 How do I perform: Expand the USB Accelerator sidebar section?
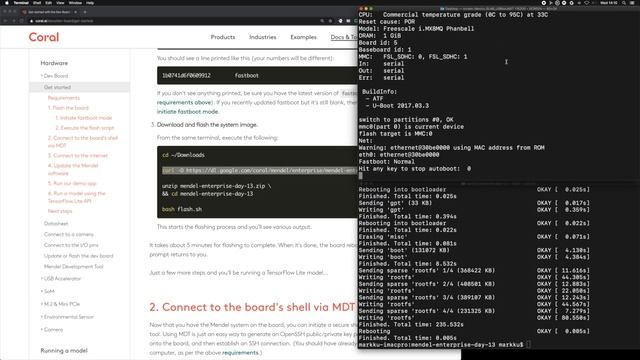click(x=61, y=279)
